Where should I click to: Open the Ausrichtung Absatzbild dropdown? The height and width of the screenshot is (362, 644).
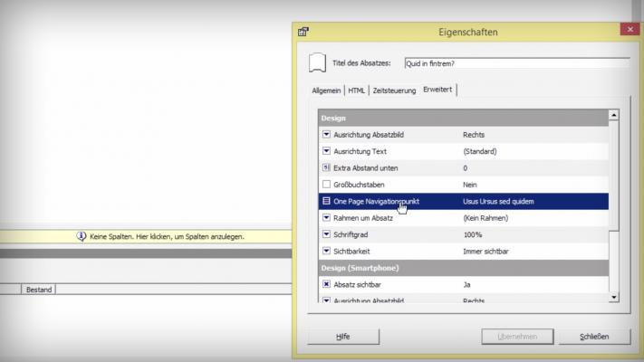[326, 135]
